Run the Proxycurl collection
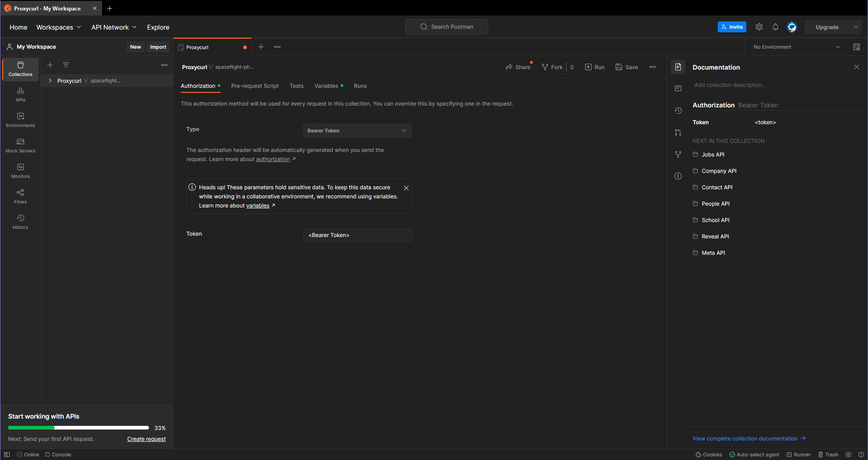 pos(595,67)
